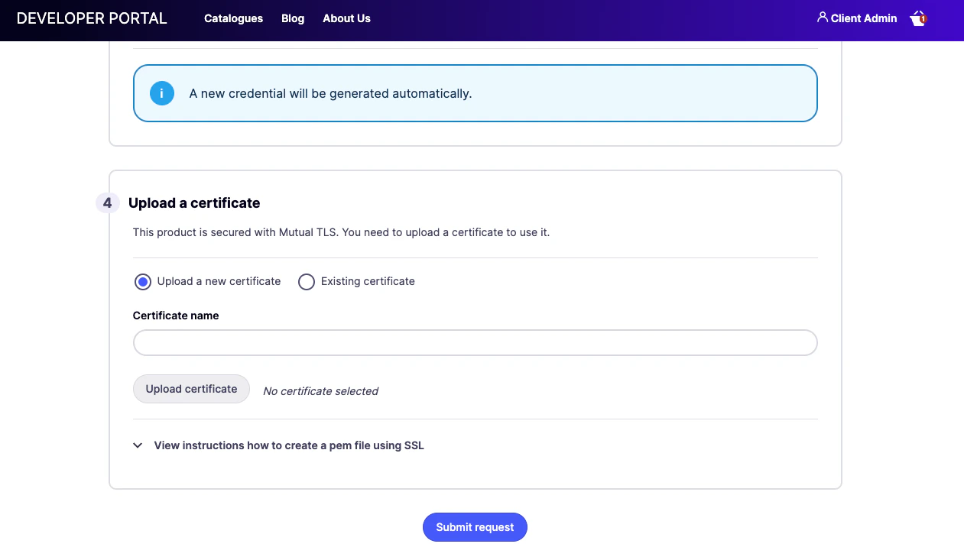Click the info icon in the blue banner
The height and width of the screenshot is (560, 964).
161,93
